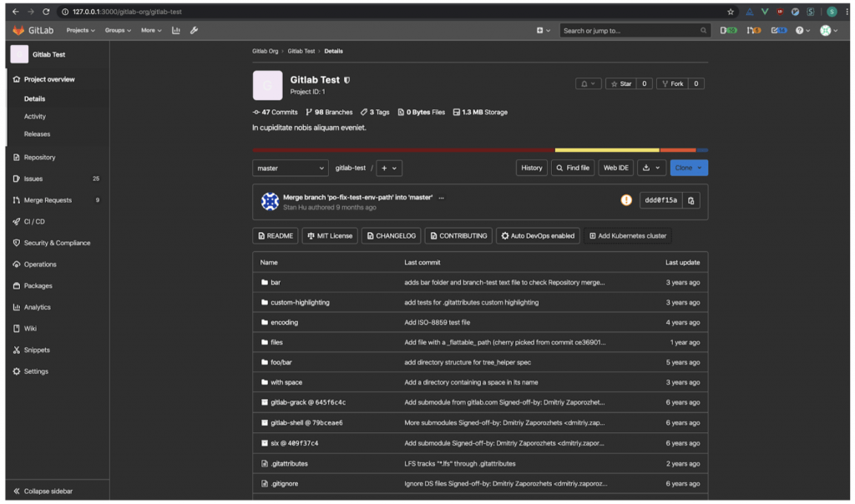The image size is (855, 504).
Task: Open the user avatar dropdown menu
Action: (829, 31)
